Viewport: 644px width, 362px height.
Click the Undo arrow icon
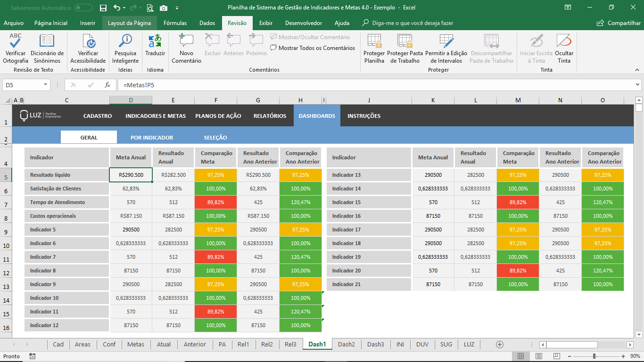117,8
